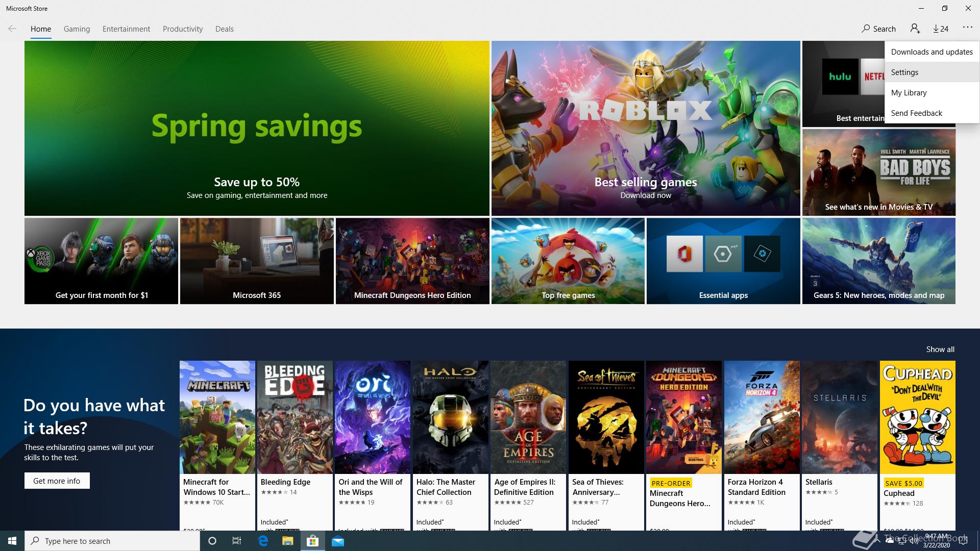Click the Microsoft Store taskbar icon
980x551 pixels.
(x=312, y=541)
